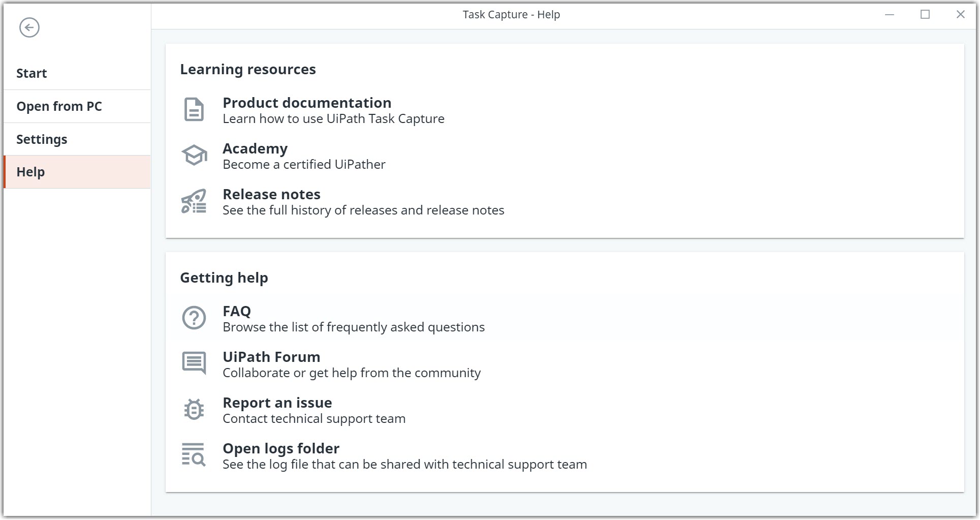980x520 pixels.
Task: Open Academy to become a certified UiPather
Action: click(x=254, y=148)
